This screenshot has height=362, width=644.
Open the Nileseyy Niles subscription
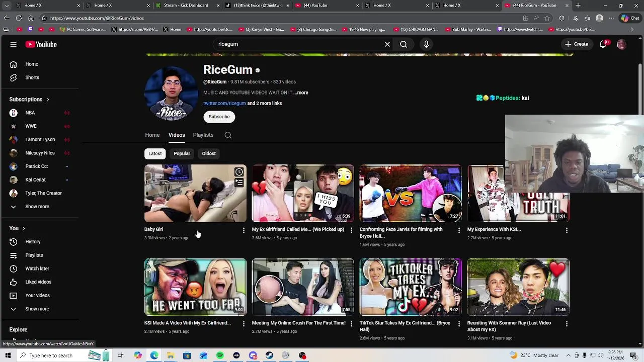(x=40, y=153)
